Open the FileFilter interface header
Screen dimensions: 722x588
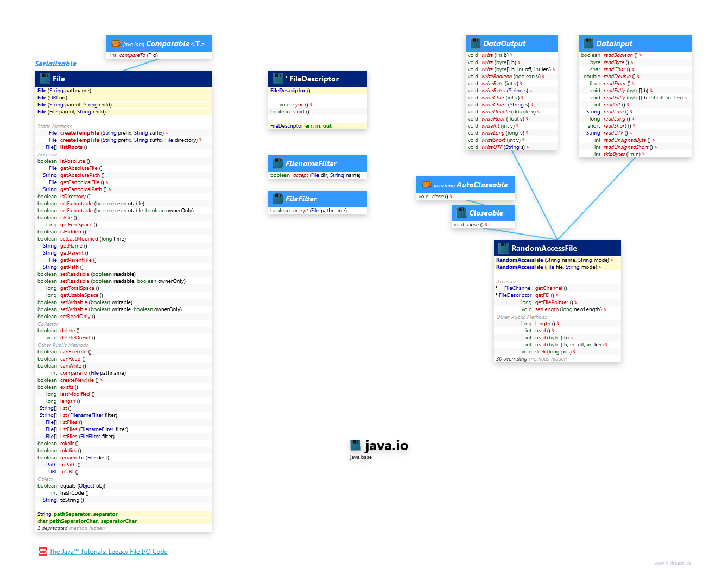[318, 199]
